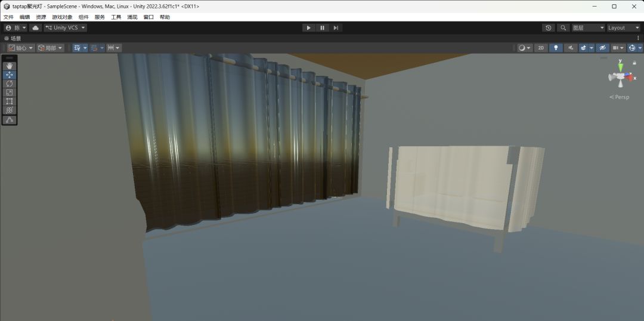Screen dimensions: 644x321
Task: Click the Unity logo in title bar
Action: 7,7
